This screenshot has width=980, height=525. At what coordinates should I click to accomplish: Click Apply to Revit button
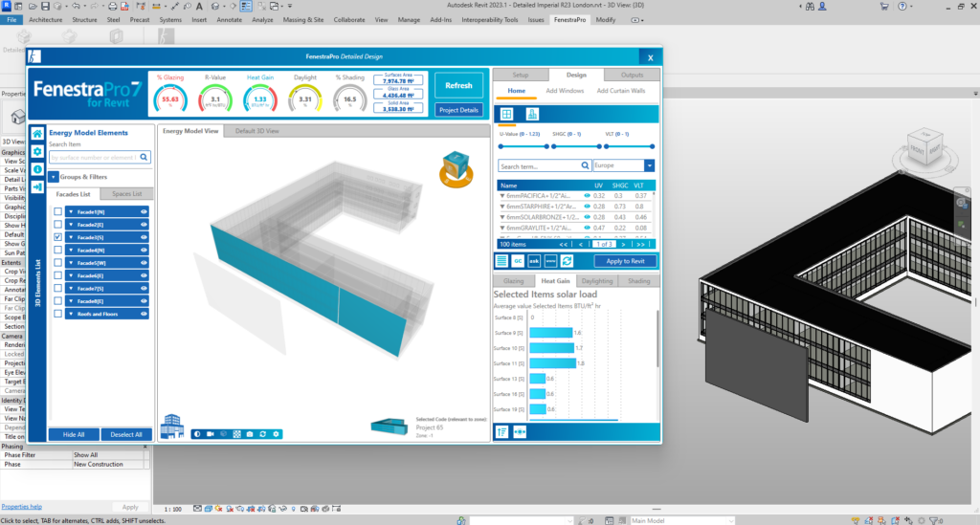(625, 261)
